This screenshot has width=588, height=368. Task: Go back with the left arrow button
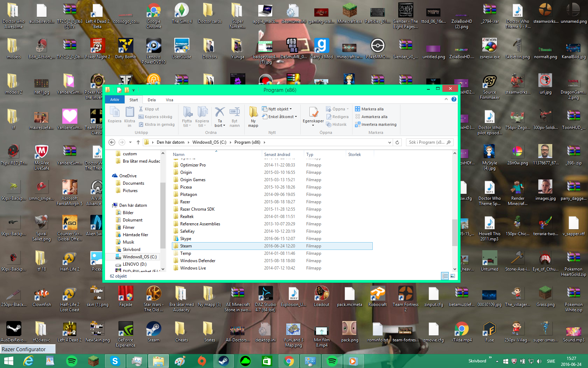[x=112, y=142]
